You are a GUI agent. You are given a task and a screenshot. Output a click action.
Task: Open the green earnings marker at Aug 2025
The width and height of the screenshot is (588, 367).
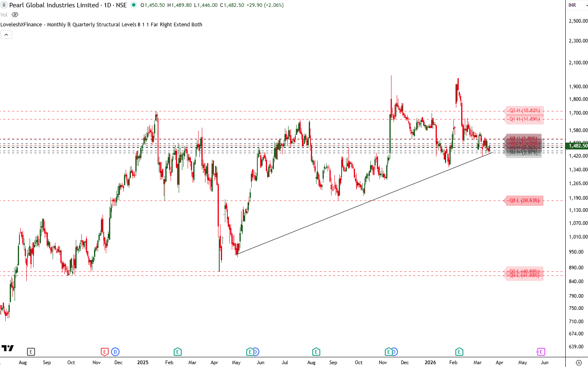click(316, 352)
